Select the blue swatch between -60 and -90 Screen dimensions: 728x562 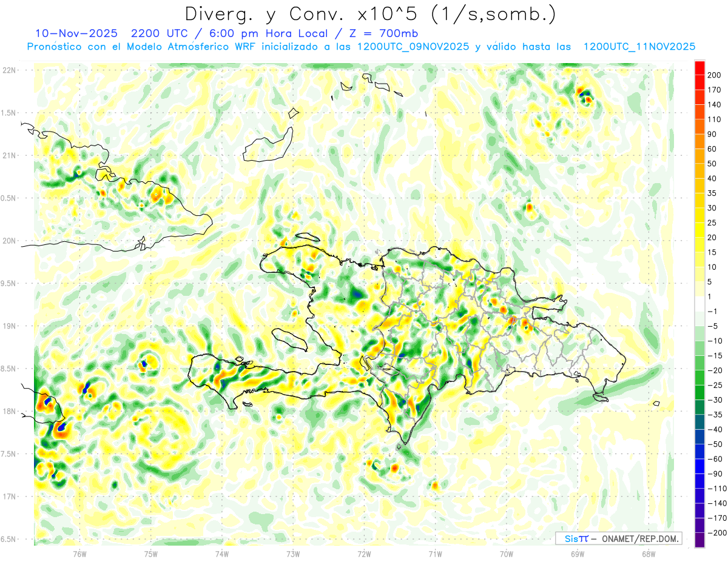coord(699,466)
